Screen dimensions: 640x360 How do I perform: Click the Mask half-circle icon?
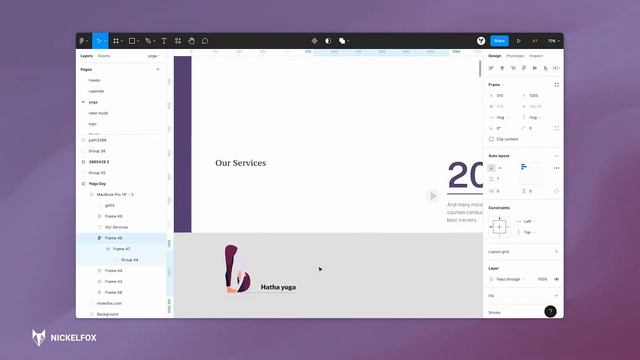coord(328,41)
